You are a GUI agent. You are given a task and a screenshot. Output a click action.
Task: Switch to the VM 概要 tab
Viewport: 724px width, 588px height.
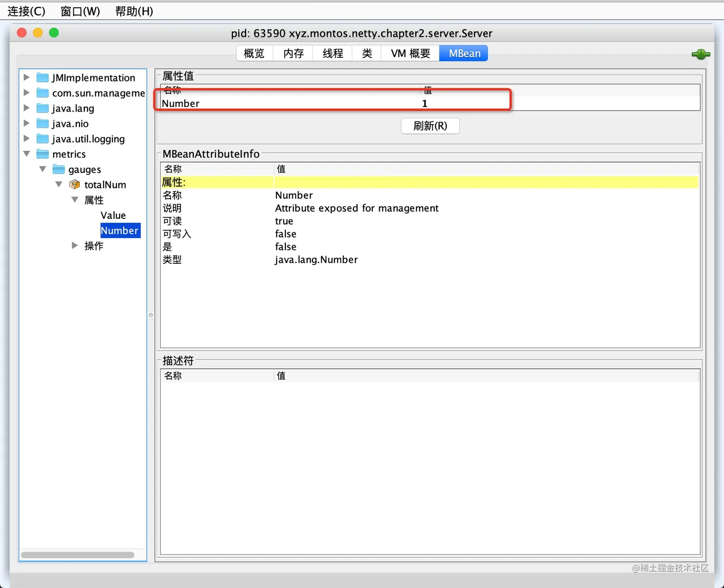pos(410,53)
